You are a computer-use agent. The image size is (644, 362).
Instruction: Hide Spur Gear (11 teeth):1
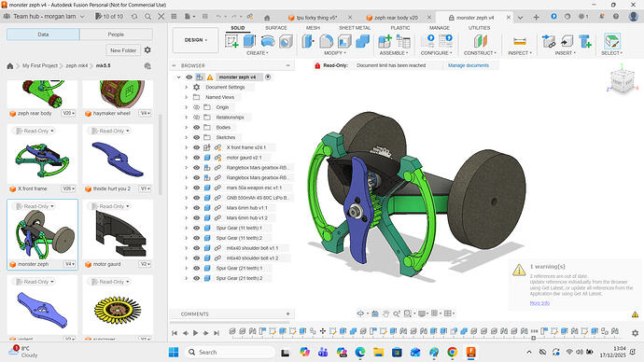[197, 228]
